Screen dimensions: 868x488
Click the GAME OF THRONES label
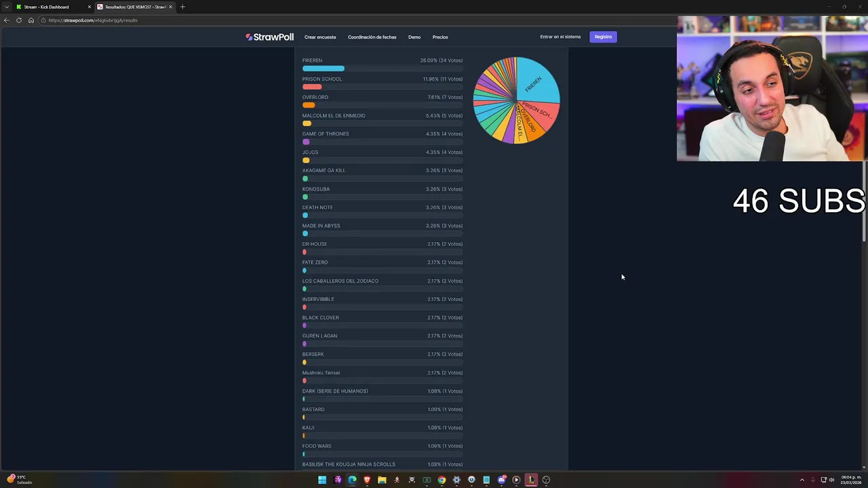[325, 134]
